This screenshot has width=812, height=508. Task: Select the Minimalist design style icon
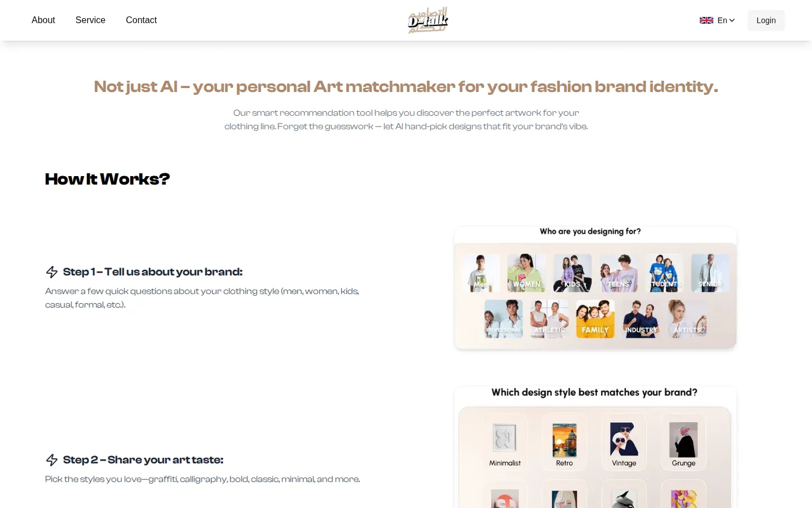505,439
